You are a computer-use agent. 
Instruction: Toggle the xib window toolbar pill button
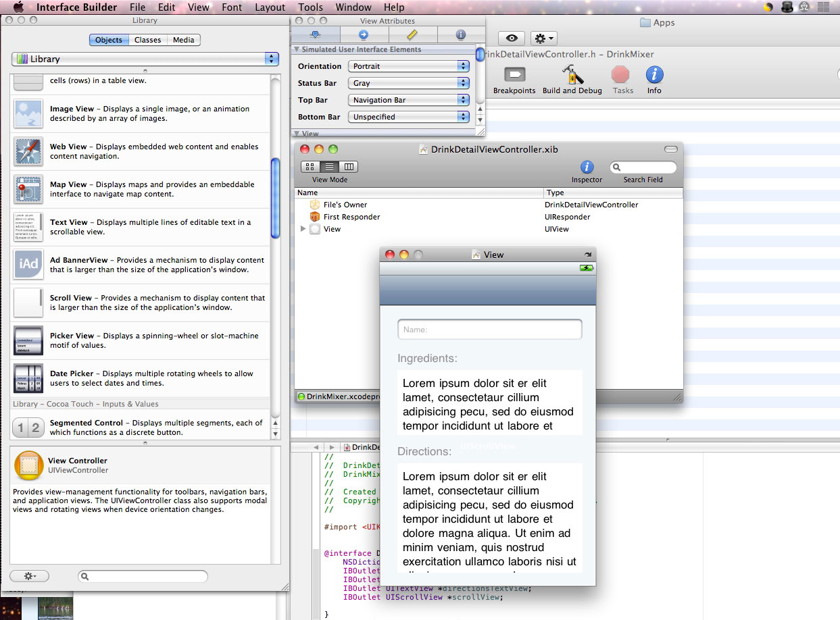[670, 149]
